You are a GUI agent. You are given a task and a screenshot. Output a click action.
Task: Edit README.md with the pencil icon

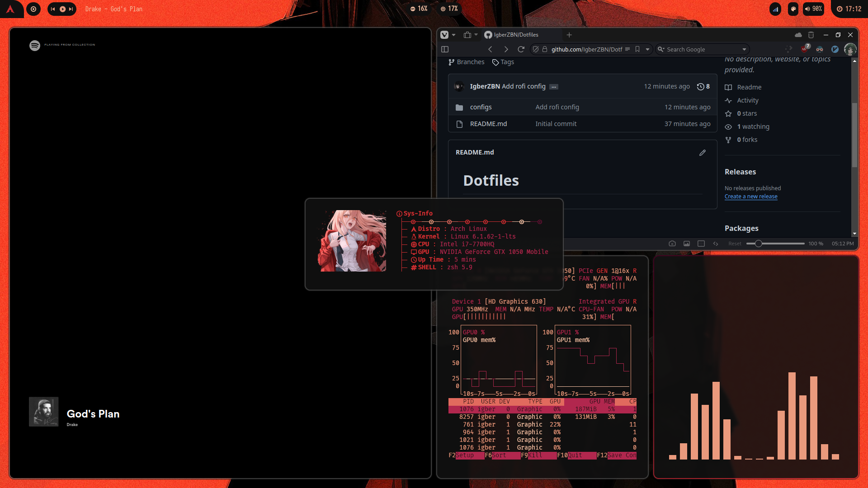point(703,153)
